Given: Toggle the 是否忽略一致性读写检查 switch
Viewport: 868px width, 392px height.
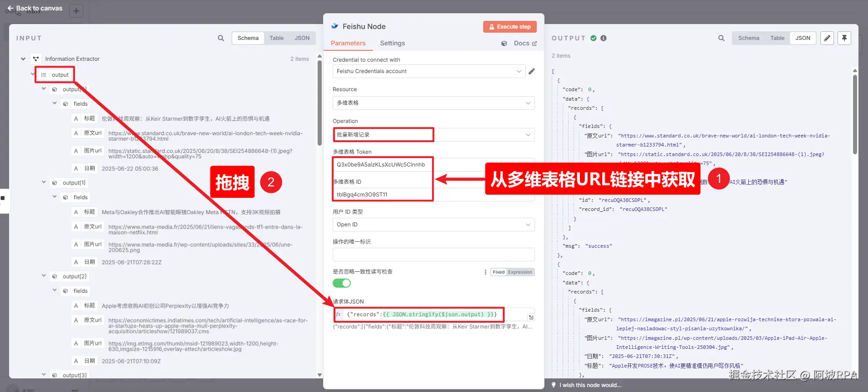Looking at the screenshot, I should (342, 283).
